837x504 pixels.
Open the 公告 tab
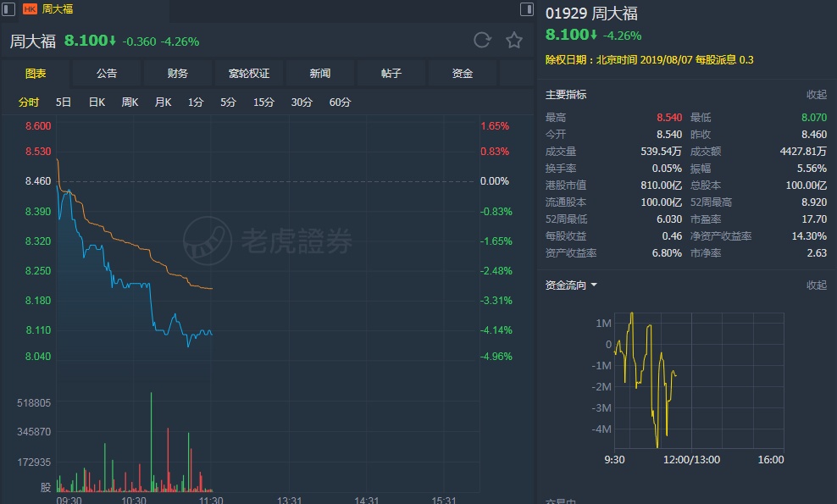[107, 74]
